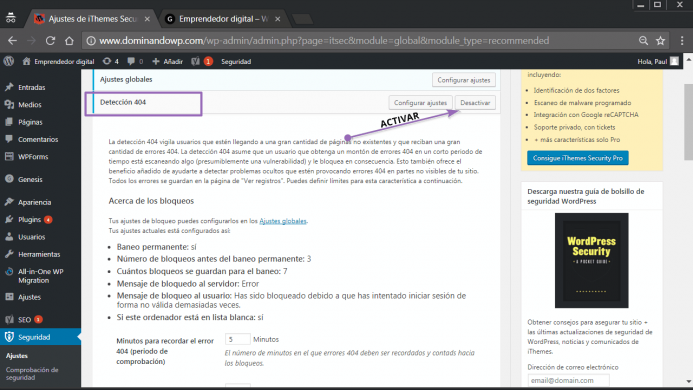Click the 'Baneo permanente: sí' list item
This screenshot has height=390, width=693.
(x=156, y=247)
